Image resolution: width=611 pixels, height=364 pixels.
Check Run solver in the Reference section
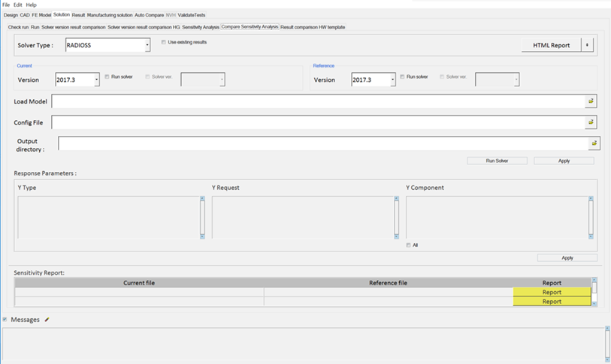[403, 77]
